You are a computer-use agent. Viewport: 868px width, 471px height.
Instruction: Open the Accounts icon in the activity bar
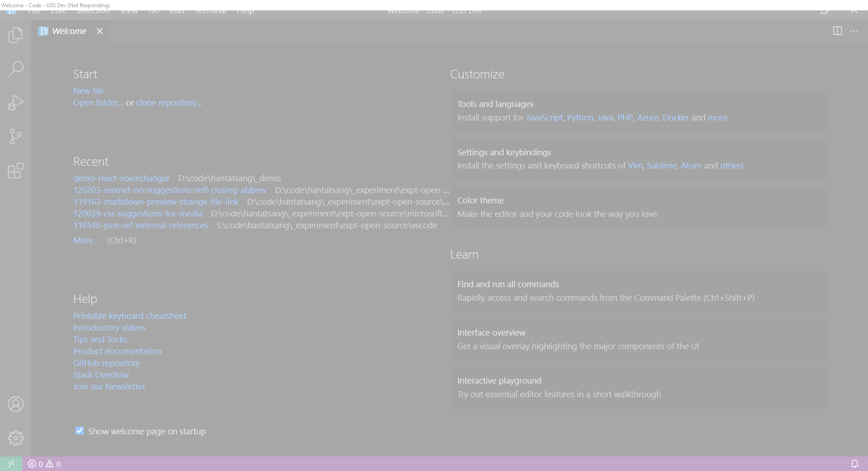click(15, 404)
